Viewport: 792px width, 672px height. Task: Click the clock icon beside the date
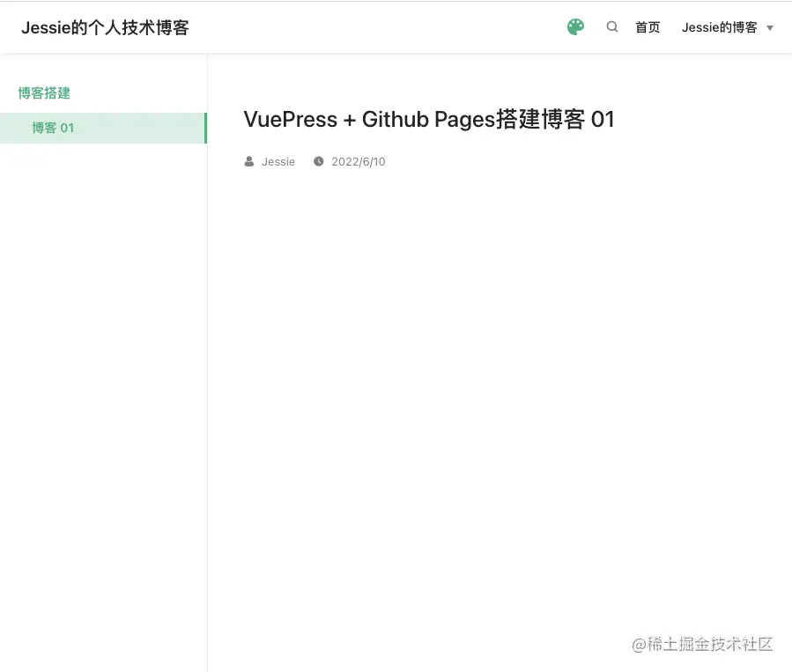click(x=319, y=161)
